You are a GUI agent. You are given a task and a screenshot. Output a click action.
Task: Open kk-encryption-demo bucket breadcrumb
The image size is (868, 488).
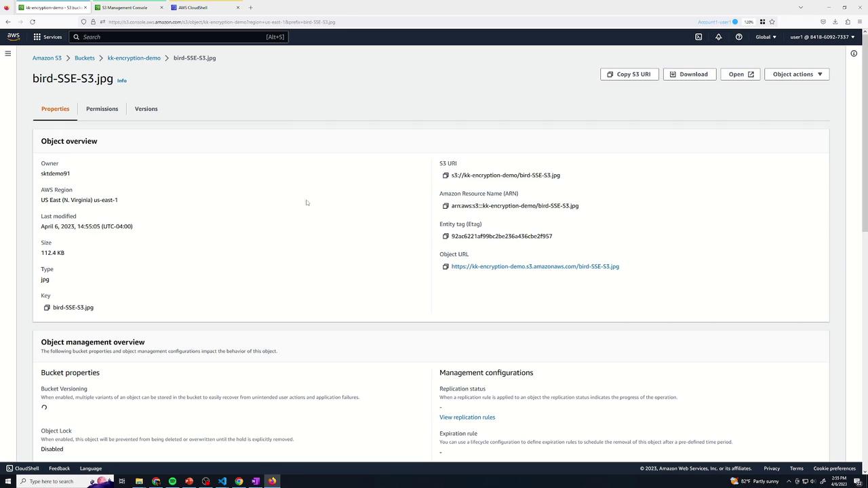click(134, 58)
